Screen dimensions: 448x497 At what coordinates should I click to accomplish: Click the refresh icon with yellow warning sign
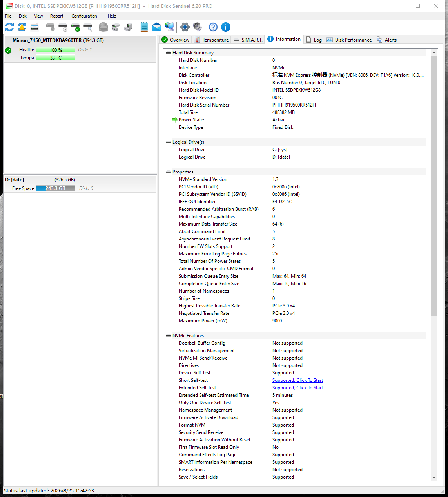coord(22,27)
